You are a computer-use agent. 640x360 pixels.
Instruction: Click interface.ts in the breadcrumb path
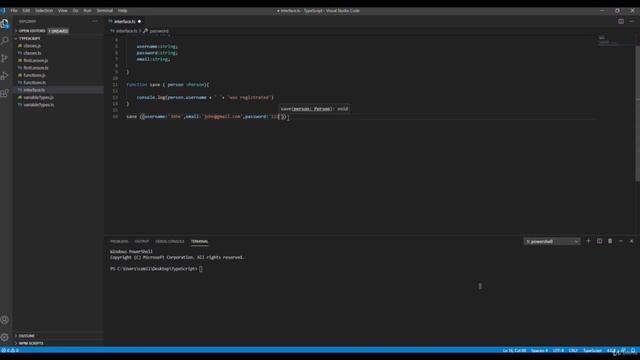(x=126, y=31)
